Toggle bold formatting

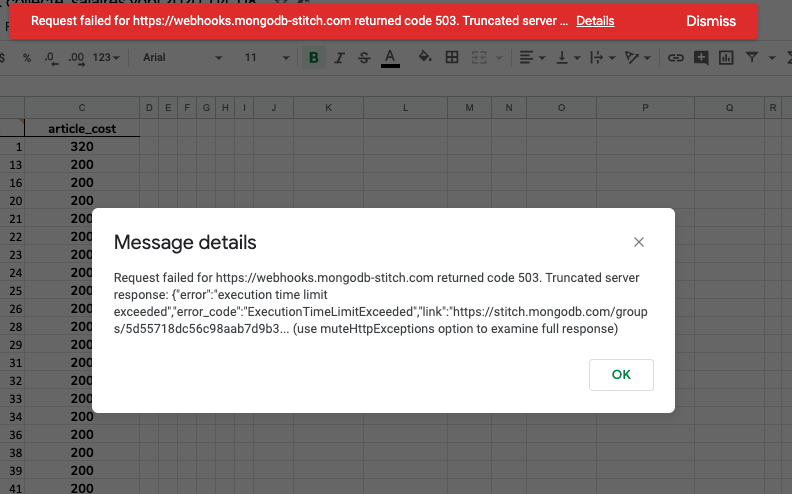(x=314, y=58)
